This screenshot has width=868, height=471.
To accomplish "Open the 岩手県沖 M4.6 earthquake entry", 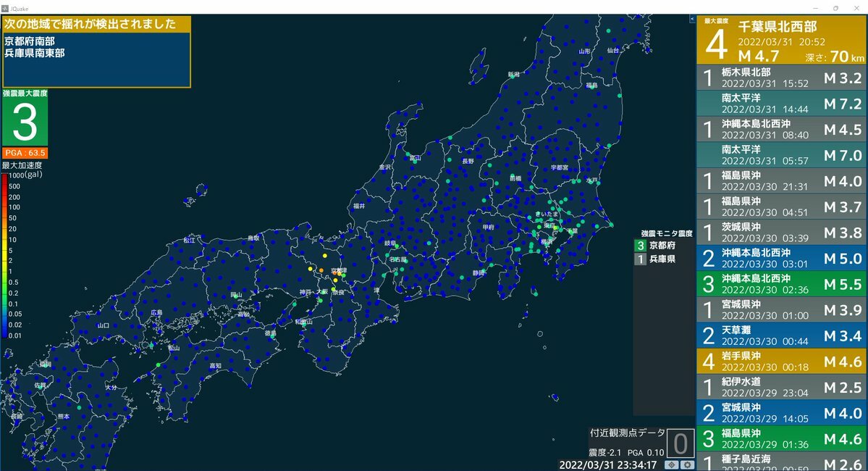I will pyautogui.click(x=781, y=360).
